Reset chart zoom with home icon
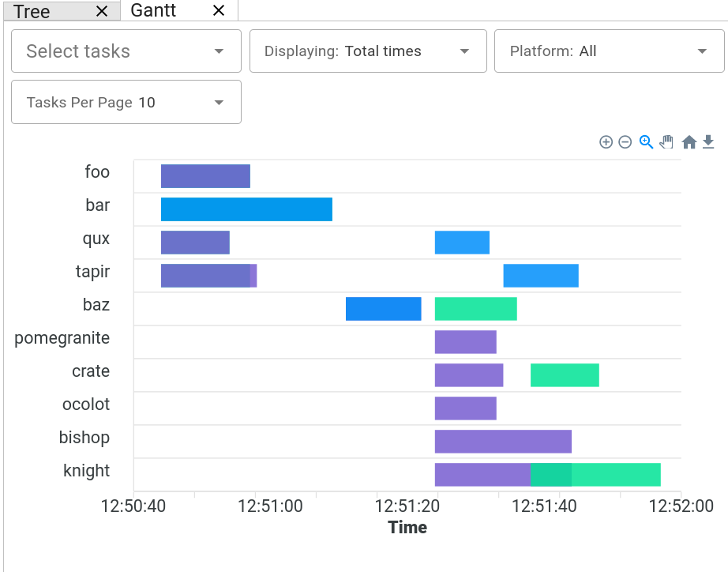 tap(689, 142)
